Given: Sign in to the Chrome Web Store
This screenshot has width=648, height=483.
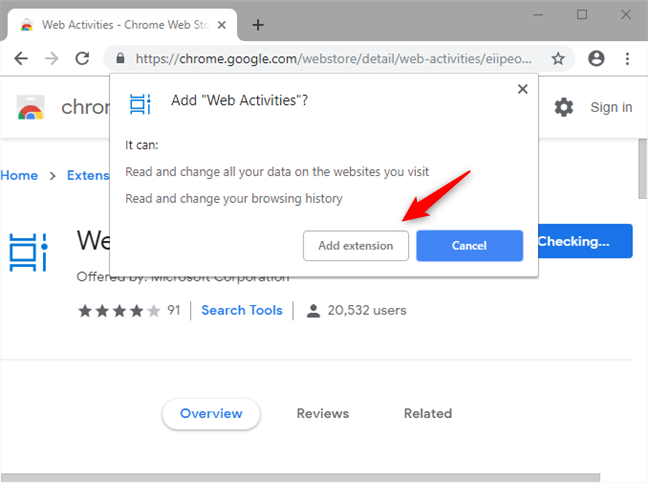Looking at the screenshot, I should 611,107.
